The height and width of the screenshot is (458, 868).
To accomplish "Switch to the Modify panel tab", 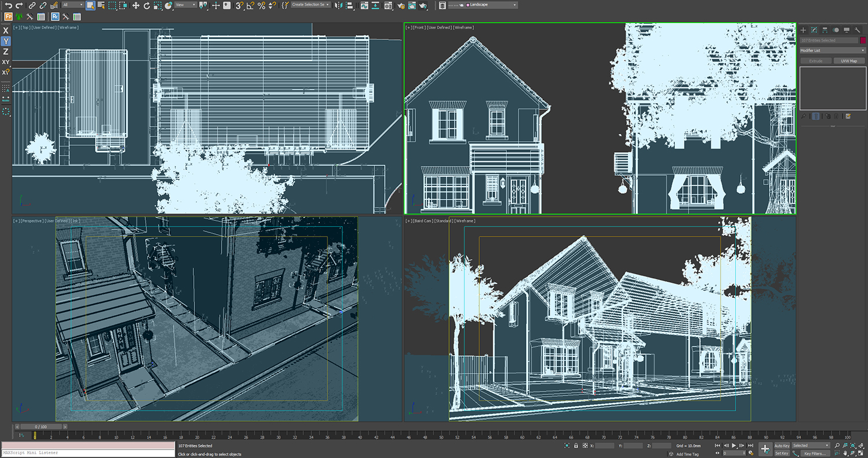I will click(814, 30).
